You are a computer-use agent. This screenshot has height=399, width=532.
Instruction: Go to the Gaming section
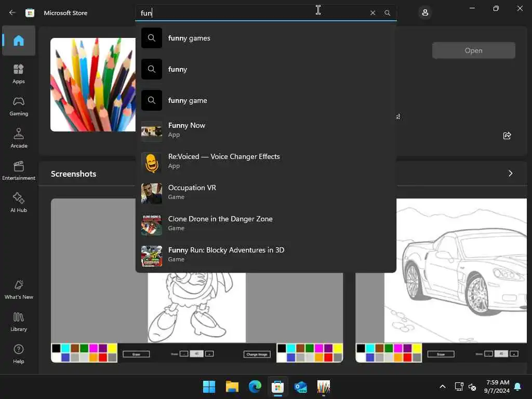coord(19,106)
